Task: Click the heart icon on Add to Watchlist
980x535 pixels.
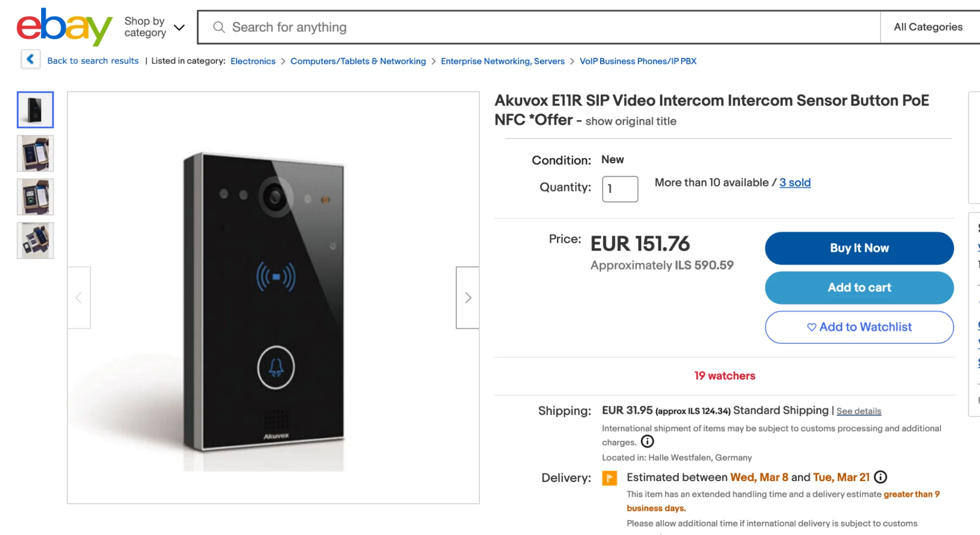Action: [x=811, y=327]
